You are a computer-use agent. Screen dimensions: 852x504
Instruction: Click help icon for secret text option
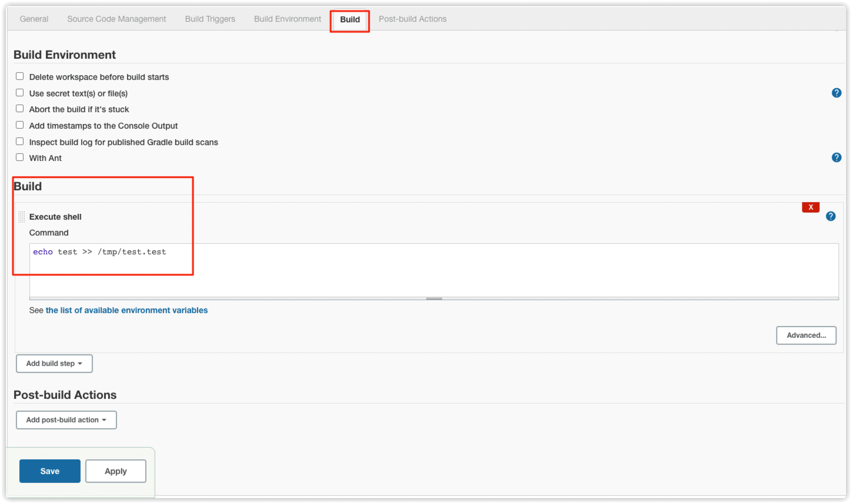pyautogui.click(x=836, y=93)
